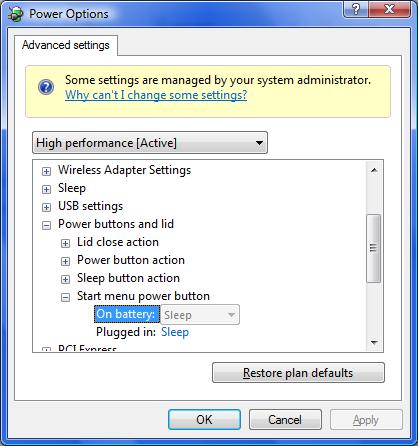The height and width of the screenshot is (446, 418).
Task: Select the Advanced settings tab
Action: tap(66, 45)
